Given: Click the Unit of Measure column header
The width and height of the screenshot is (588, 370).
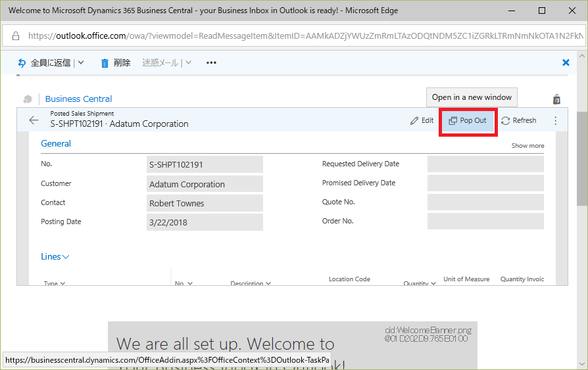Looking at the screenshot, I should tap(466, 279).
